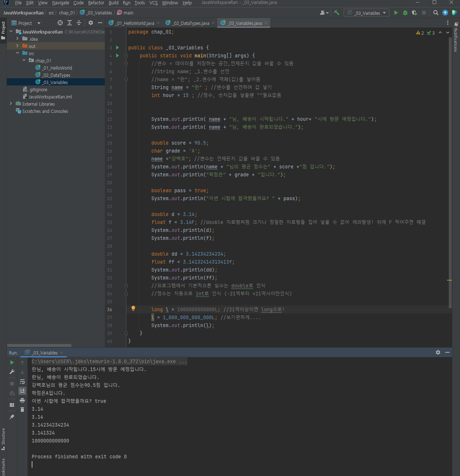Open the _03_Variables run configuration dropdown

[366, 13]
